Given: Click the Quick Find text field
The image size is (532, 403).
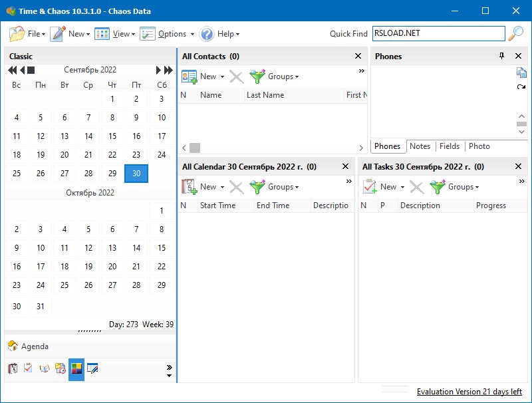Looking at the screenshot, I should pyautogui.click(x=438, y=33).
